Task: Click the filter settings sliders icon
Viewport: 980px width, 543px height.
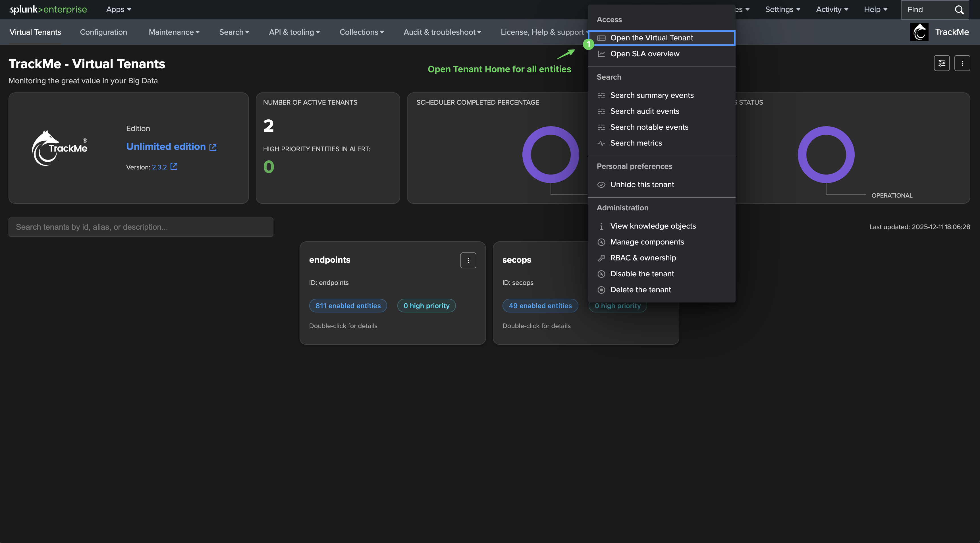Action: click(x=942, y=63)
